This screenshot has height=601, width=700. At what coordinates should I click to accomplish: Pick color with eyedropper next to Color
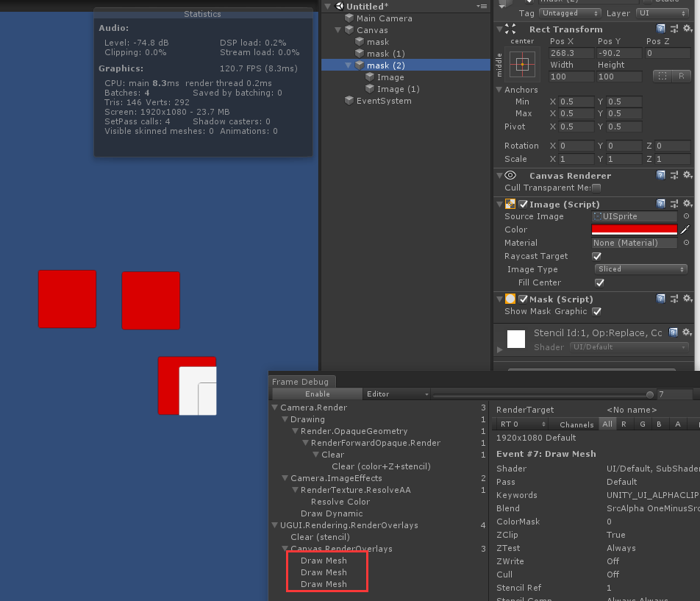(x=685, y=230)
